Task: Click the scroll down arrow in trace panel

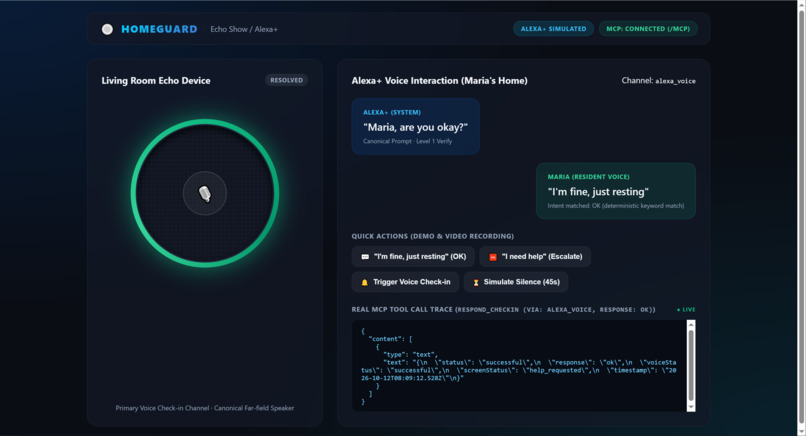Action: (691, 407)
